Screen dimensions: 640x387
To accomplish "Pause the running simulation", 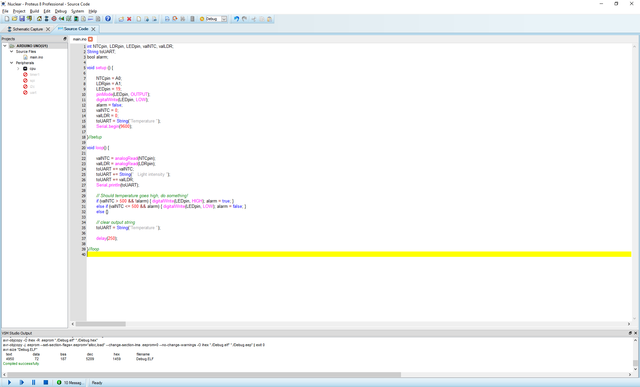I will [33, 383].
